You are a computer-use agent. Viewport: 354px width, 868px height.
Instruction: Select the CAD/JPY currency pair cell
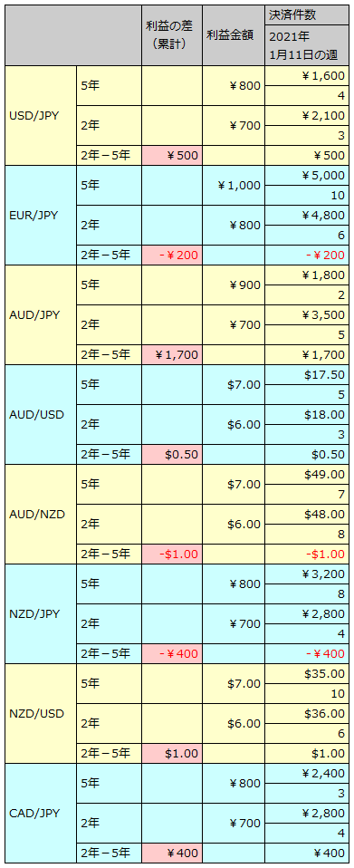click(x=41, y=814)
